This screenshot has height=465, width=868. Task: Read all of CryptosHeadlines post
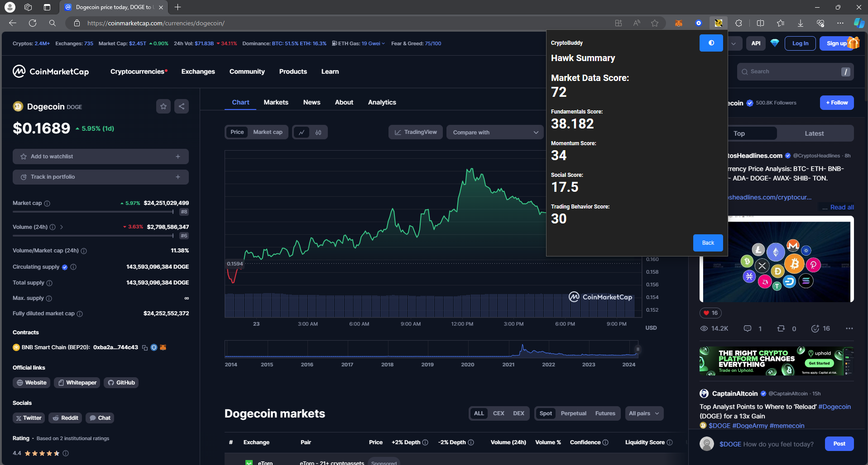pos(842,207)
